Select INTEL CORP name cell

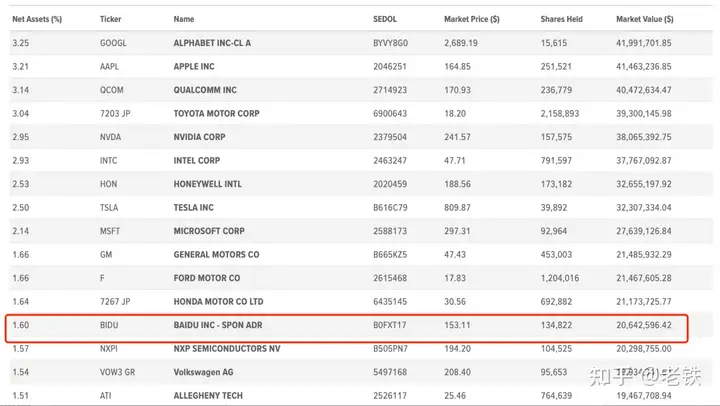197,161
